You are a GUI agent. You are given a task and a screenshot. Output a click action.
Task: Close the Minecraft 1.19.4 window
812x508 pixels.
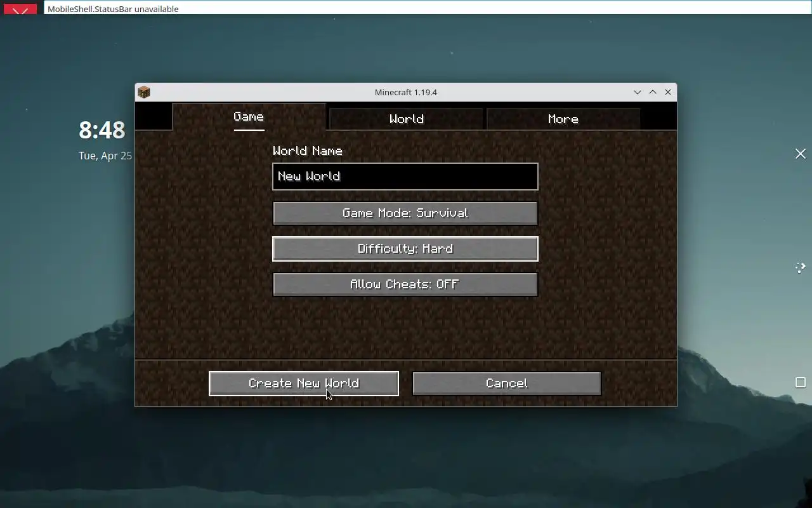tap(668, 92)
